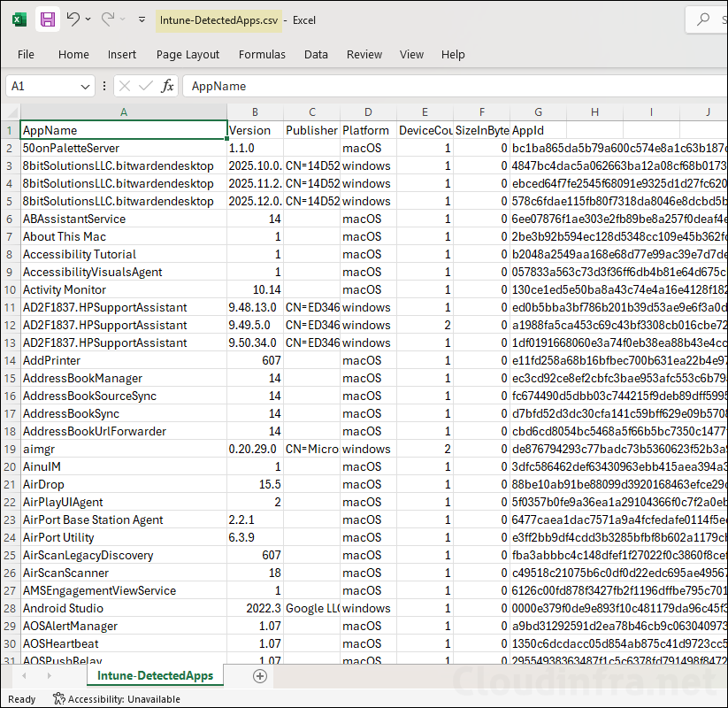Add a new sheet with the plus button
Screen dimensions: 728x708
click(259, 675)
